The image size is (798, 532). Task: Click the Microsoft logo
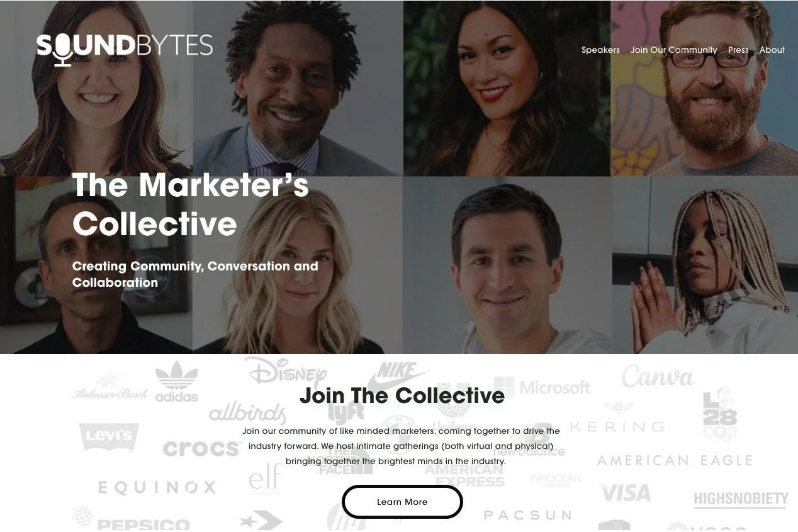click(x=542, y=387)
